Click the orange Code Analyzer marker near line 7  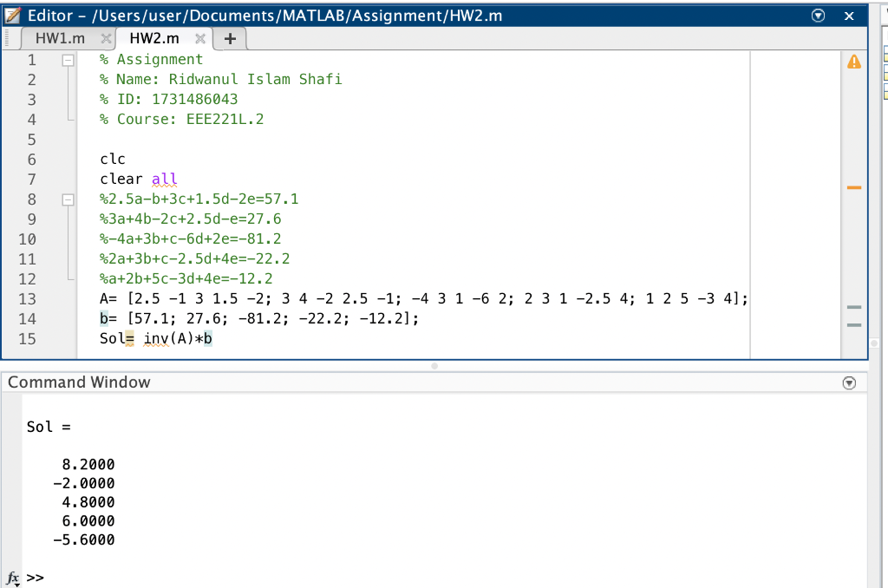(854, 186)
